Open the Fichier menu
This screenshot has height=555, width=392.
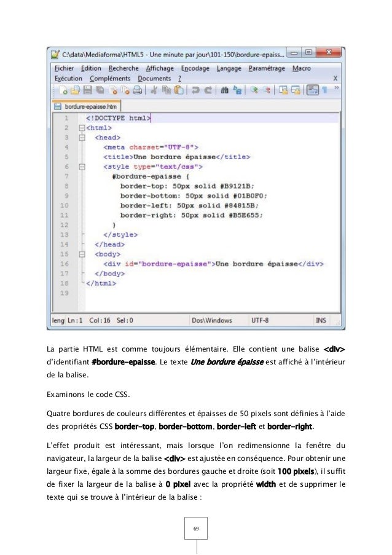coord(64,68)
